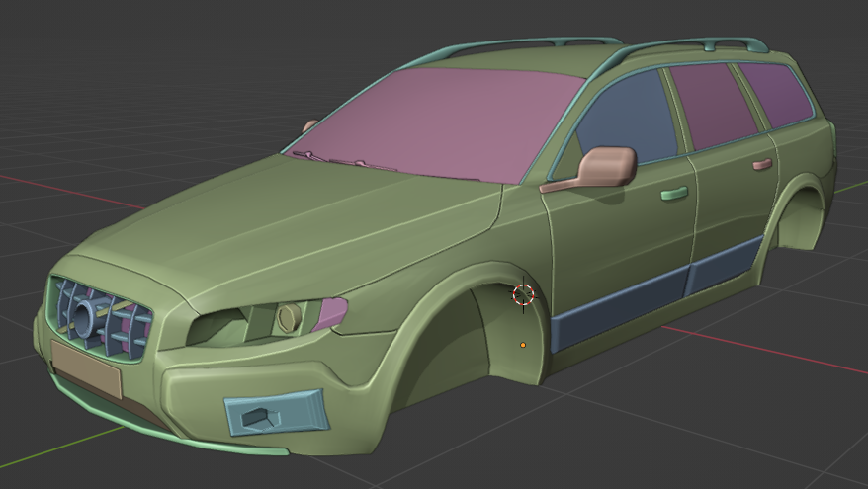This screenshot has height=489, width=868.
Task: Select the pink rear door handle
Action: click(x=762, y=164)
